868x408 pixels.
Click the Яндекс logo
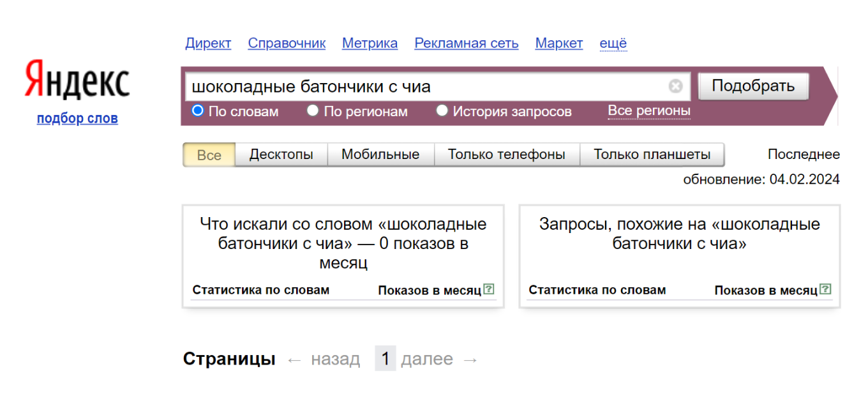tap(75, 79)
